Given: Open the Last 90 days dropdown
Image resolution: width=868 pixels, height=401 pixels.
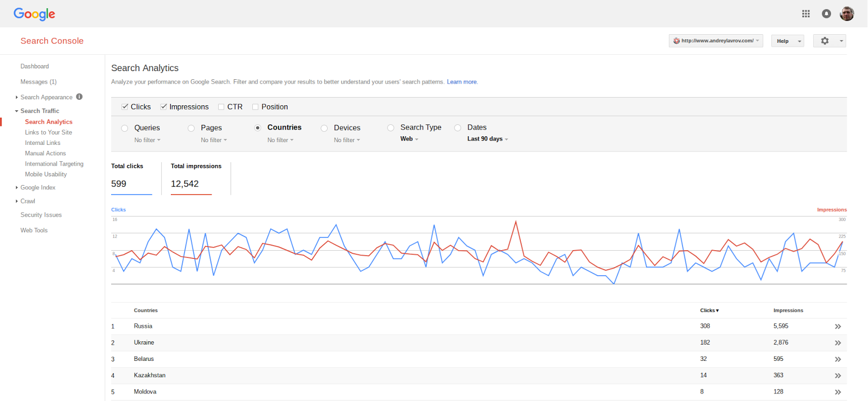Looking at the screenshot, I should coord(487,139).
